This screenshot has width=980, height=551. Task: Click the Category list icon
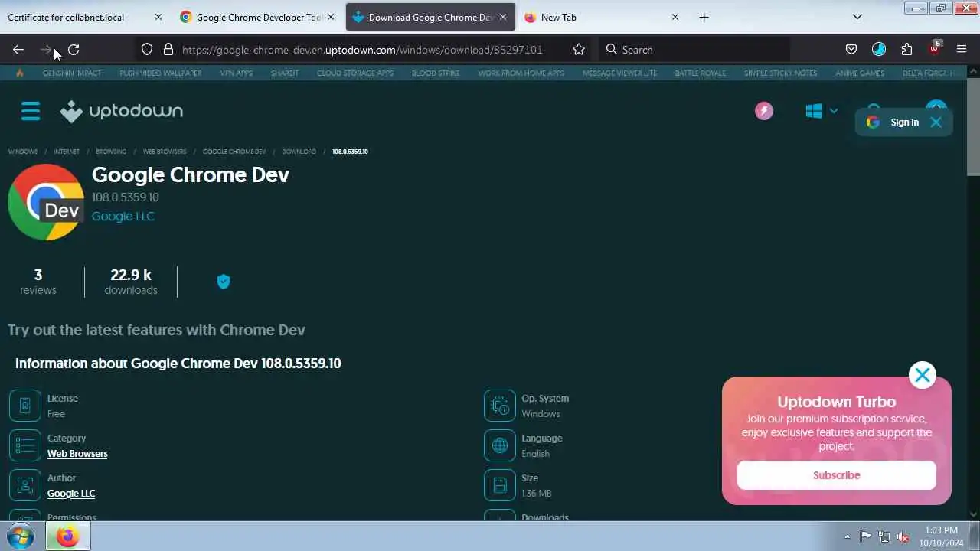click(x=25, y=445)
